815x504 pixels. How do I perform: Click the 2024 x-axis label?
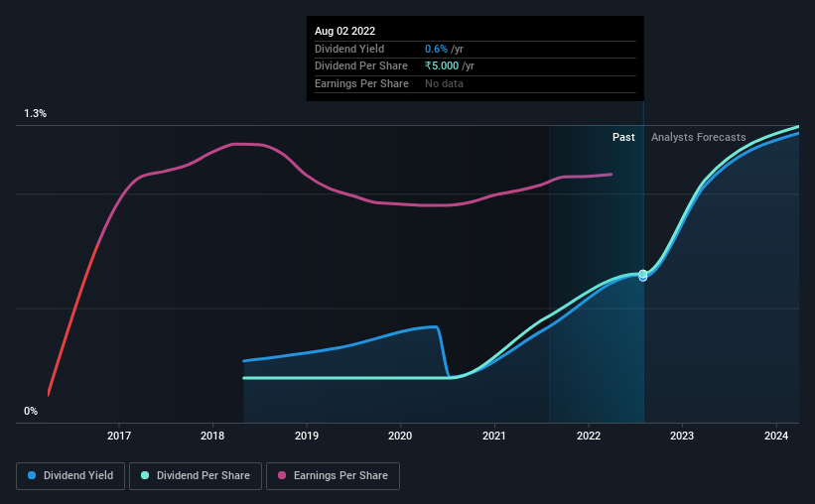point(776,436)
